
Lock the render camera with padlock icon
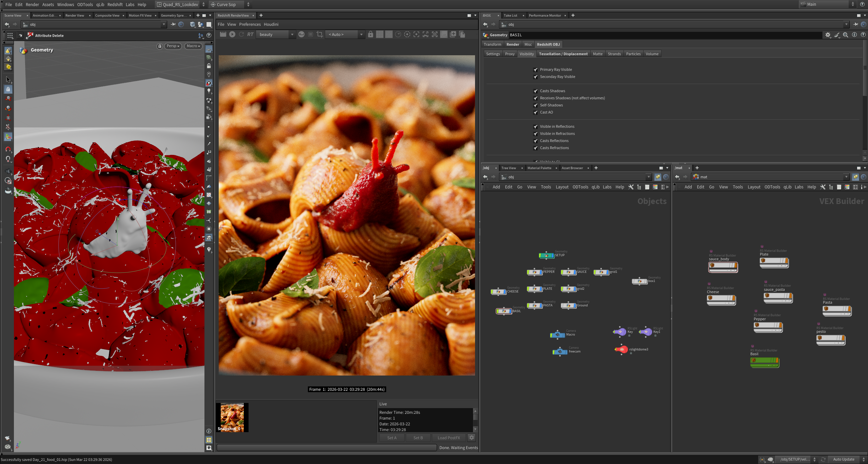(x=371, y=34)
